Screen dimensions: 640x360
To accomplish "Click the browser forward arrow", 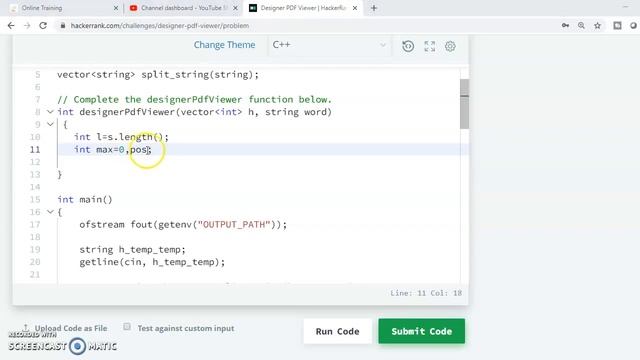I will coord(27,26).
